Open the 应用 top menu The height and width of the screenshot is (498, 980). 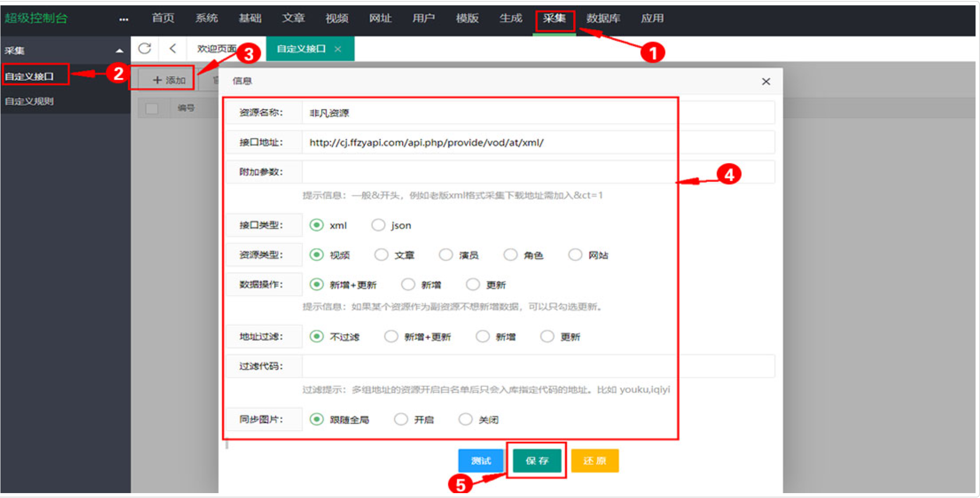pyautogui.click(x=652, y=18)
